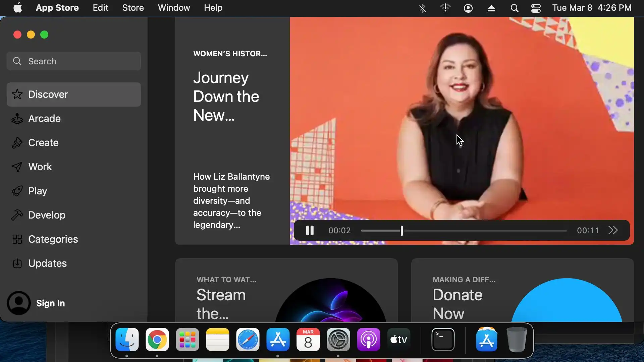
Task: Skip forward using double chevron button
Action: click(613, 231)
